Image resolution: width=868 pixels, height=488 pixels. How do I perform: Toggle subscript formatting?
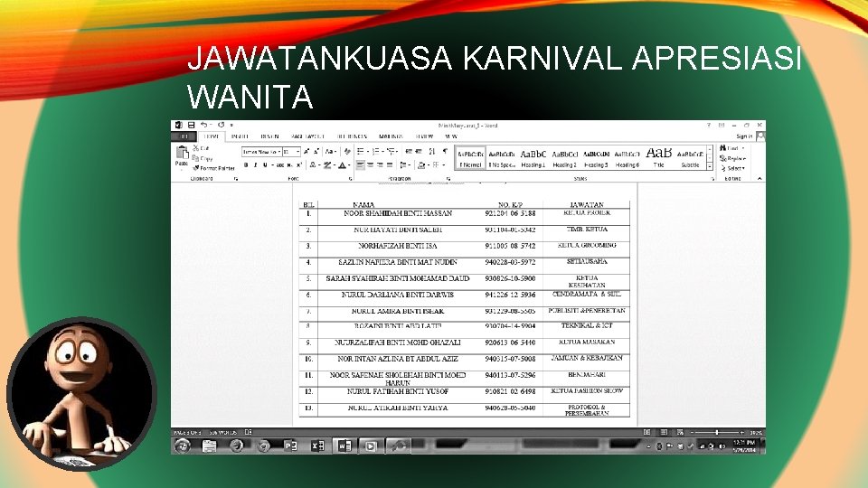tap(289, 164)
